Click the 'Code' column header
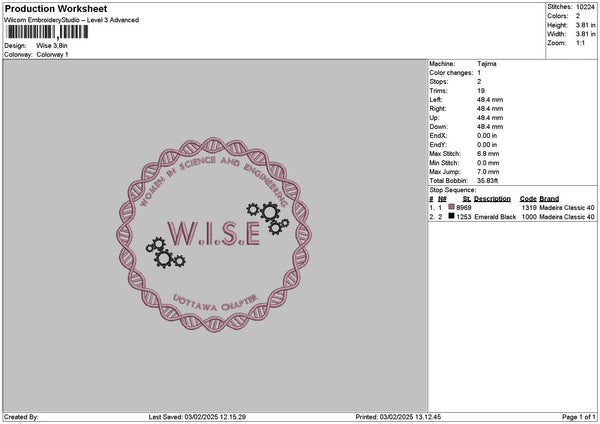 coord(528,199)
